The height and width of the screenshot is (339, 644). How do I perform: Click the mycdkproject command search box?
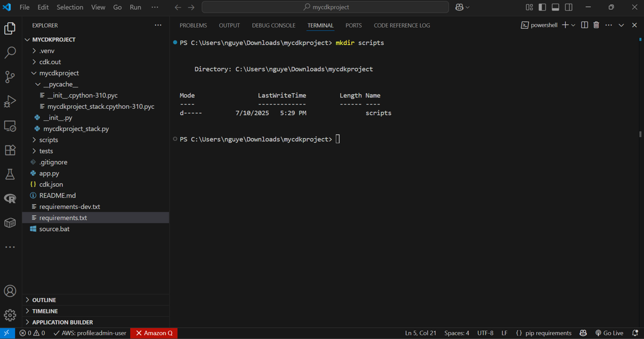point(325,7)
